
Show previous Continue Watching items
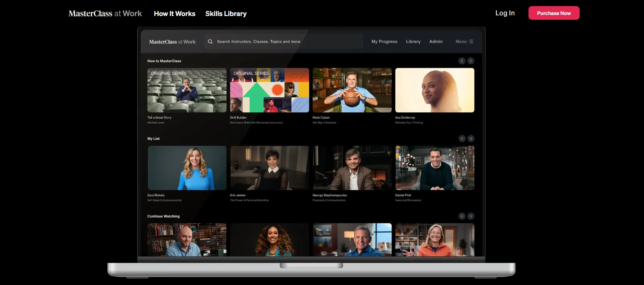coord(462,216)
